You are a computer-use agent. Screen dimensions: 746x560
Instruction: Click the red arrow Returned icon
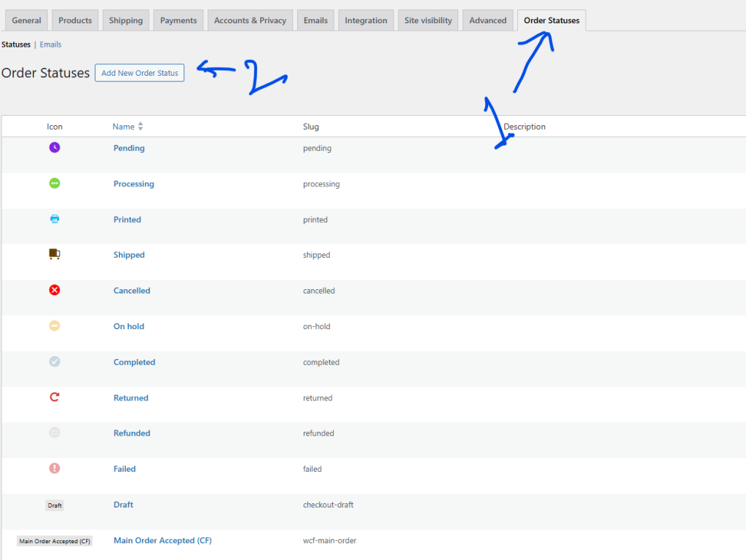tap(55, 398)
